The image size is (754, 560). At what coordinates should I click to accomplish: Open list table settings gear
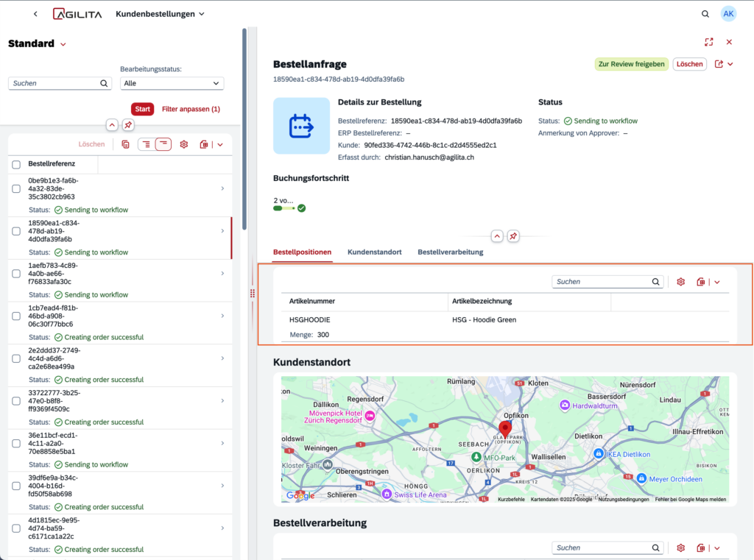184,144
